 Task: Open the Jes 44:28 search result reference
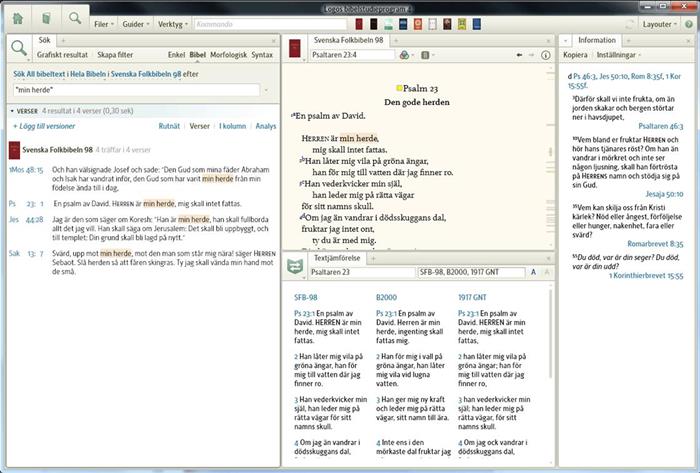26,220
